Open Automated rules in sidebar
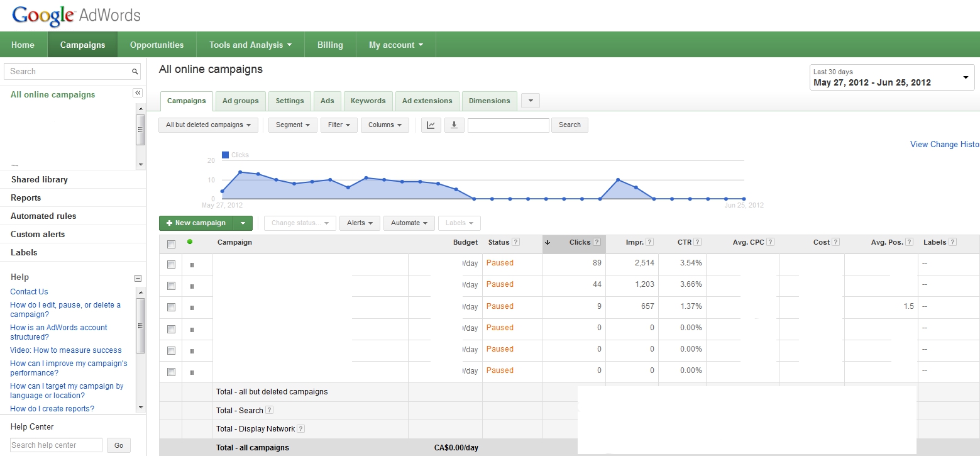Image resolution: width=980 pixels, height=456 pixels. [43, 216]
